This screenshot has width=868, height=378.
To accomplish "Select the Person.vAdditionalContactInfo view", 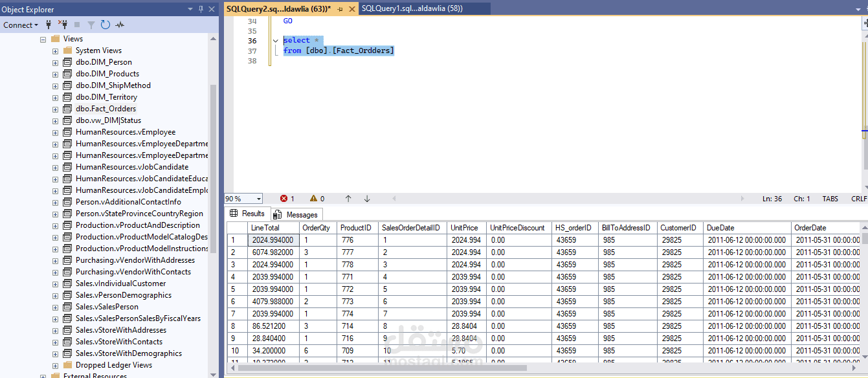I will pos(128,202).
